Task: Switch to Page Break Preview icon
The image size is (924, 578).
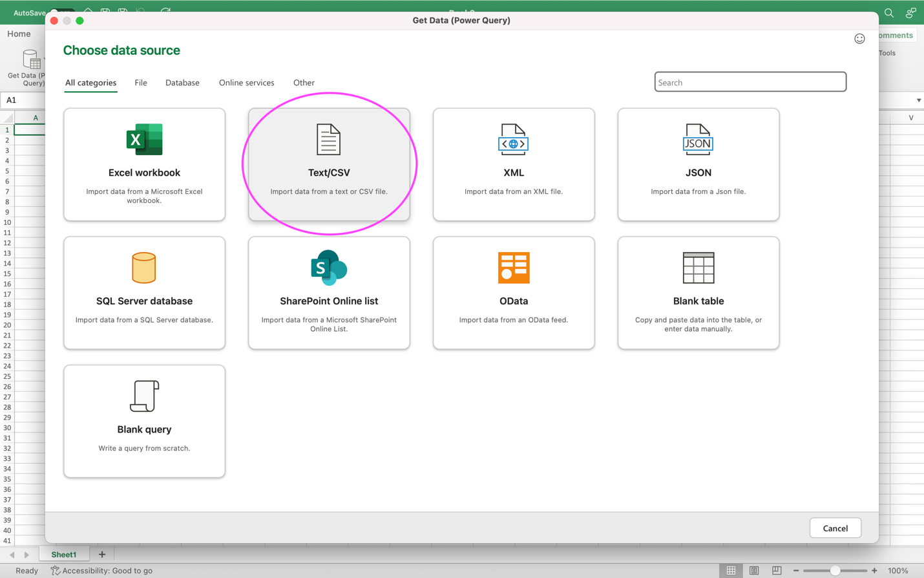Action: click(777, 571)
